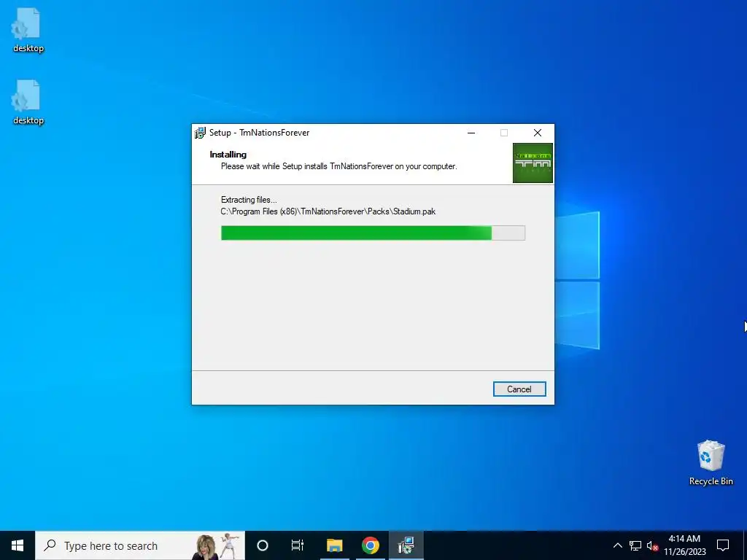Click the Stadium.pak file path text

(328, 211)
